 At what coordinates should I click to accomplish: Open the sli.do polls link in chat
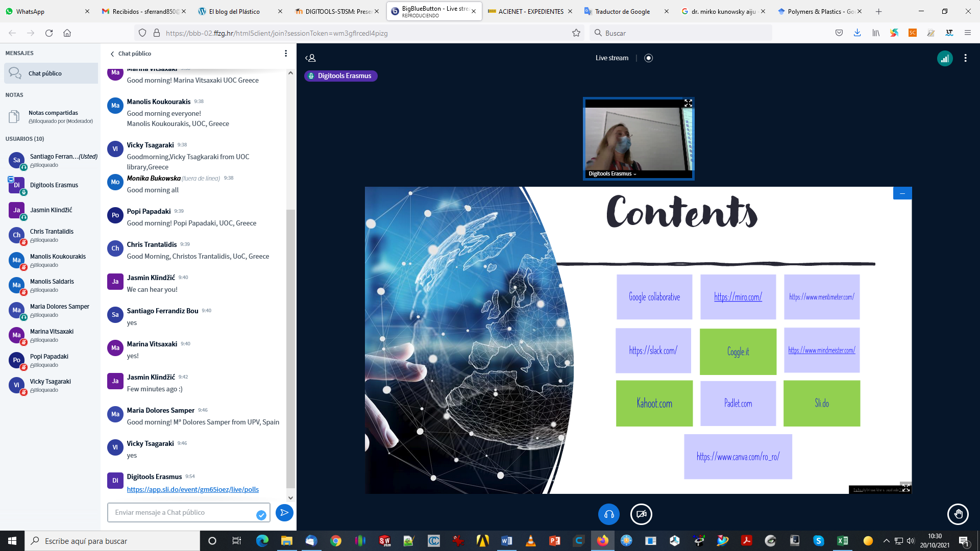click(x=192, y=489)
